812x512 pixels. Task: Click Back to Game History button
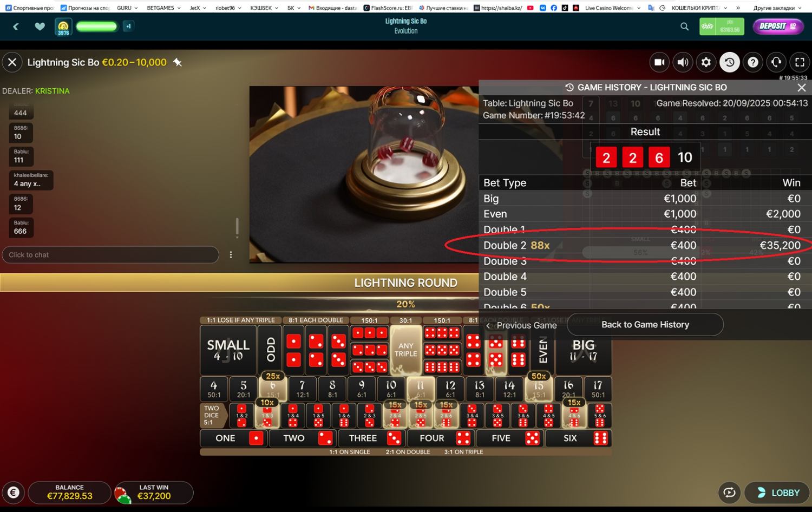pyautogui.click(x=645, y=325)
